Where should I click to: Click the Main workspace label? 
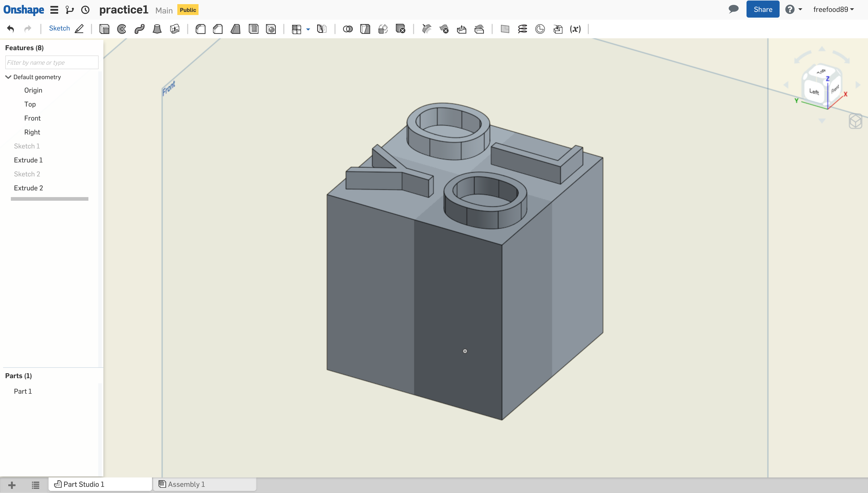click(164, 11)
